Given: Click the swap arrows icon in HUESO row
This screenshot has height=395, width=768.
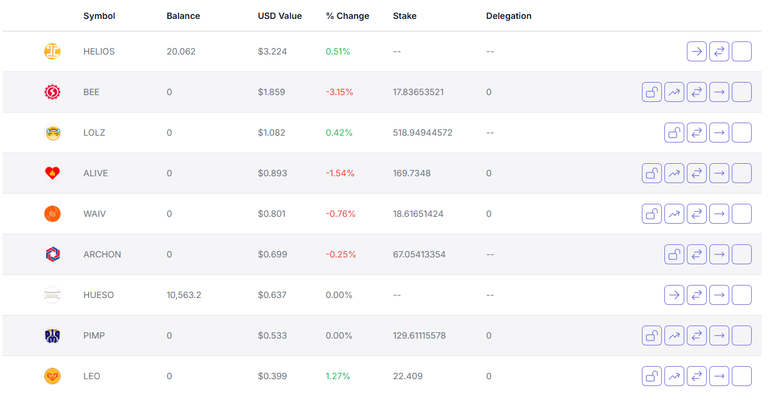Looking at the screenshot, I should click(696, 295).
